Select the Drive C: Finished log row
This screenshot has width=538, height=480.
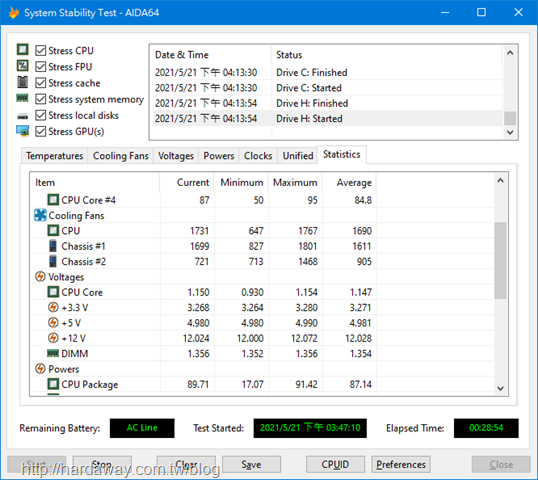pyautogui.click(x=327, y=72)
